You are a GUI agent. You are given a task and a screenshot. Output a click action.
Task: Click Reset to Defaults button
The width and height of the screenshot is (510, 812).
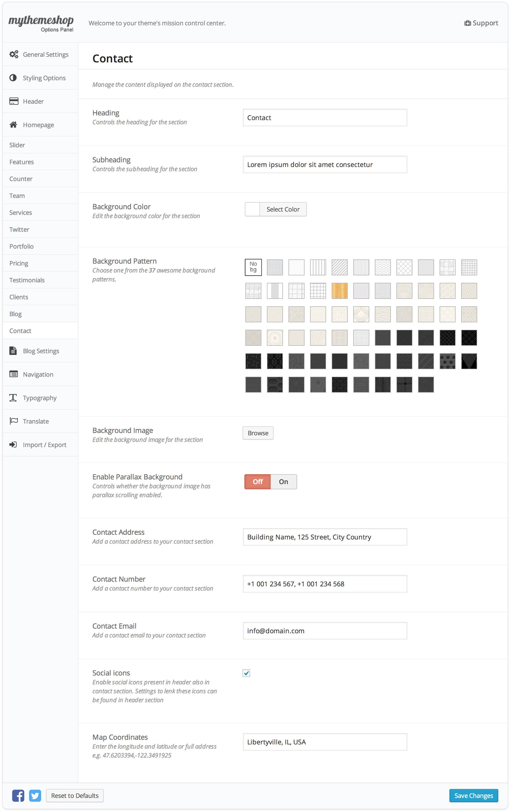75,795
